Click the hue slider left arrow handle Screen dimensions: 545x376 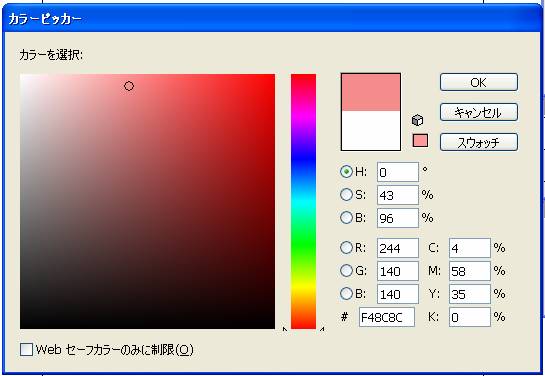(285, 329)
